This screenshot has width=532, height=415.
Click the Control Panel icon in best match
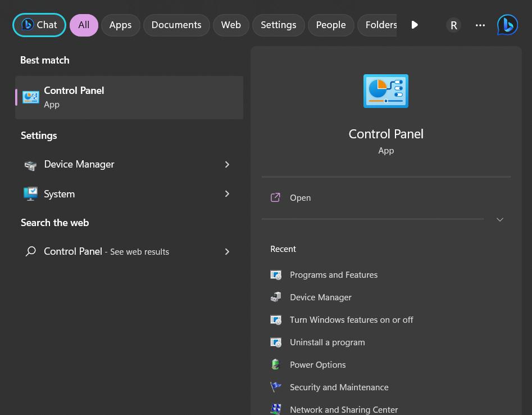pos(30,97)
